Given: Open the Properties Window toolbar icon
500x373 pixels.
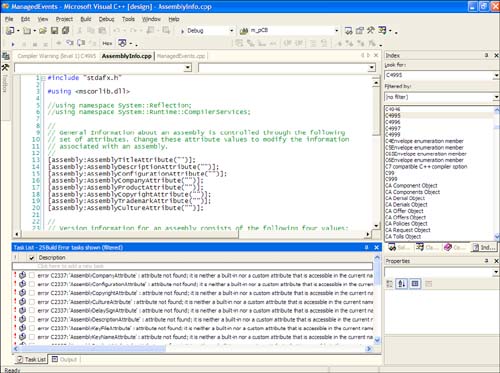Looking at the screenshot, I should [359, 31].
